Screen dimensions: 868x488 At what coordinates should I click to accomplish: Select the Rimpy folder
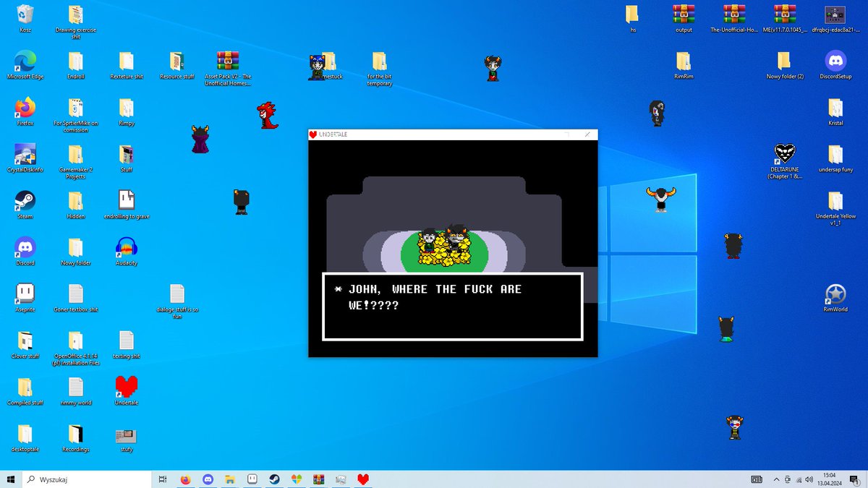(x=126, y=112)
